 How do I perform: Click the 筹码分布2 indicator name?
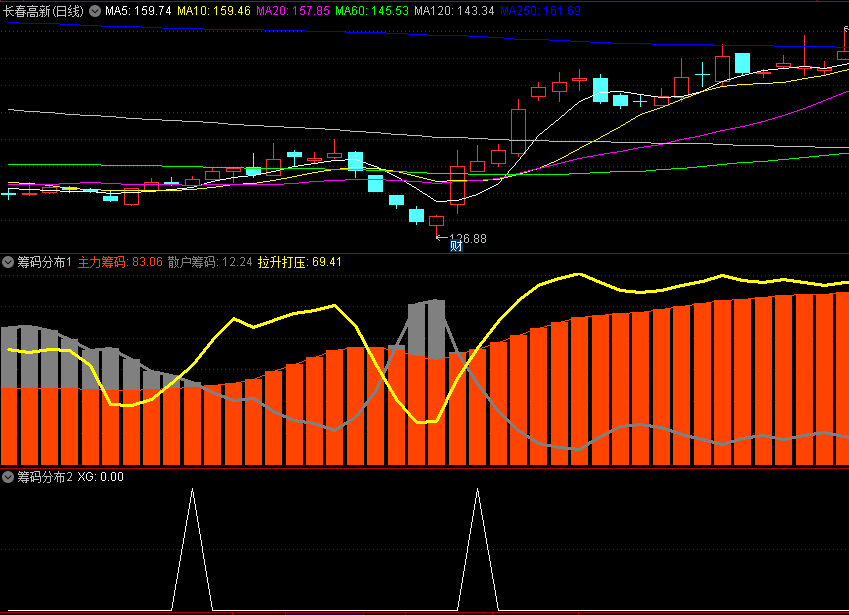45,477
